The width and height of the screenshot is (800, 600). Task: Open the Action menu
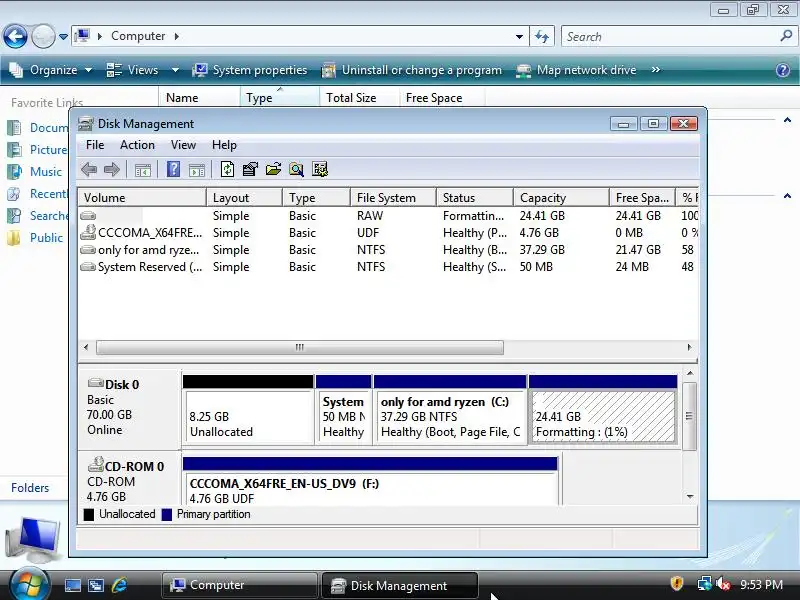tap(137, 145)
